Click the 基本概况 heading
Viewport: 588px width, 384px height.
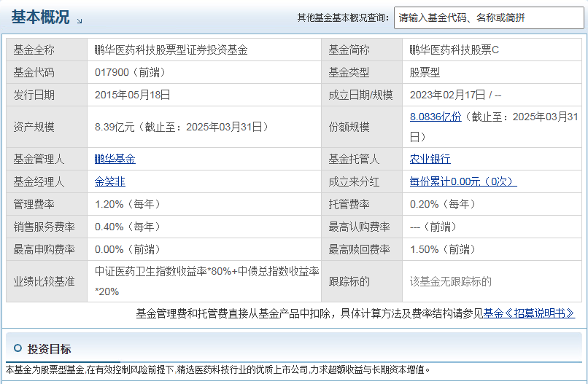[40, 17]
